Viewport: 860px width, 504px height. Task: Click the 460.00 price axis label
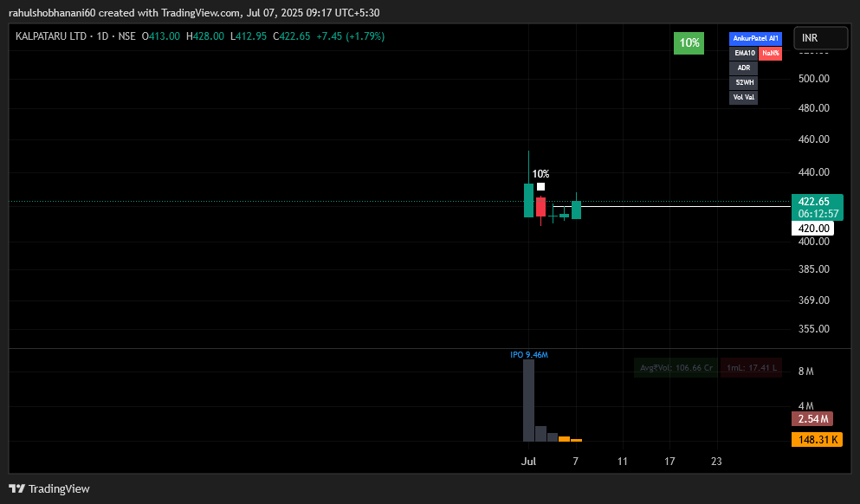point(814,139)
